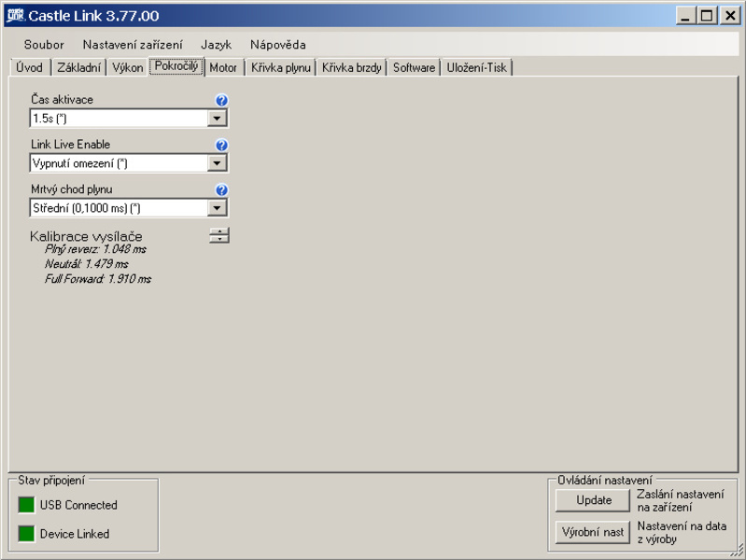The width and height of the screenshot is (746, 560).
Task: Switch to the Základní tab
Action: pyautogui.click(x=79, y=67)
